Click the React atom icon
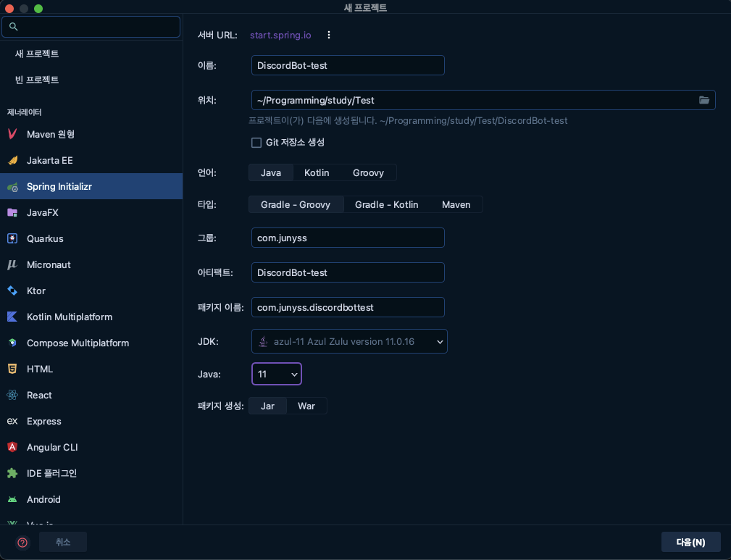This screenshot has width=731, height=560. [12, 395]
